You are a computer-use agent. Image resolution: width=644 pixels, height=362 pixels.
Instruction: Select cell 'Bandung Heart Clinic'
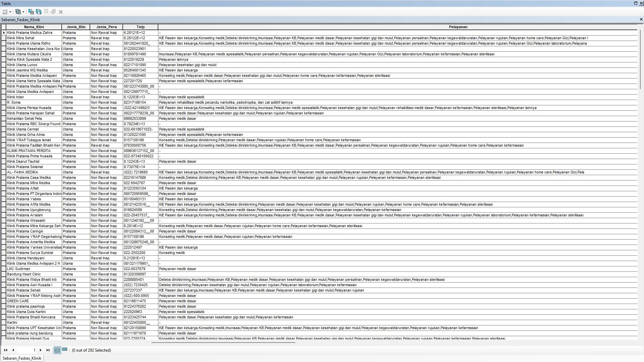[x=34, y=274]
